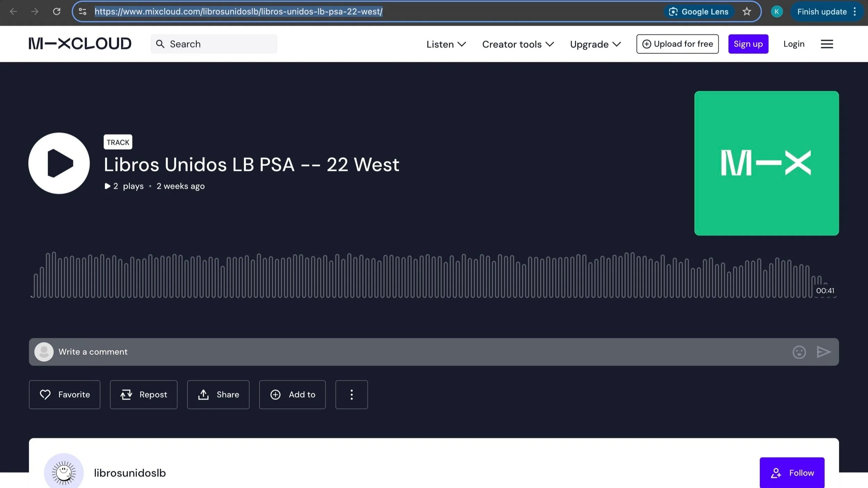Expand the Creator tools dropdown
This screenshot has width=868, height=488.
[x=518, y=44]
